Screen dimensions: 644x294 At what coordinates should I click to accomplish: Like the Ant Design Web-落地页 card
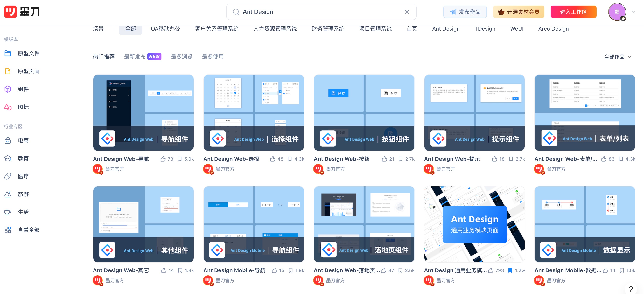[383, 270]
